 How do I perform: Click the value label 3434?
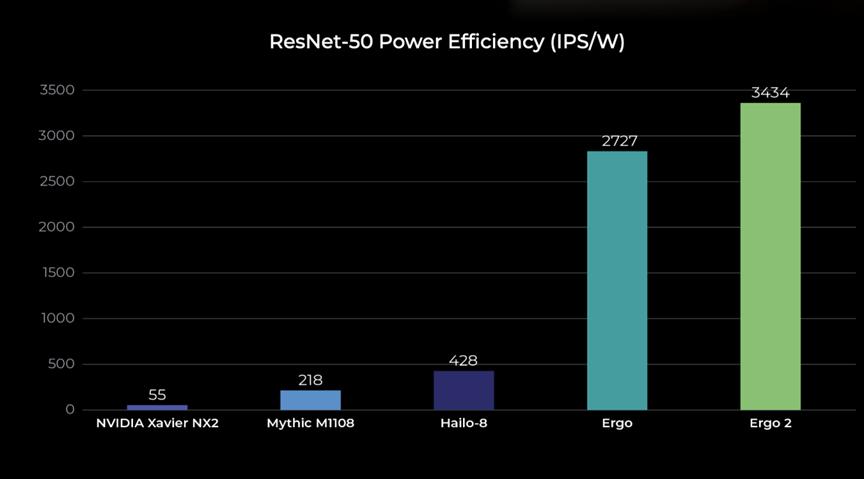770,93
